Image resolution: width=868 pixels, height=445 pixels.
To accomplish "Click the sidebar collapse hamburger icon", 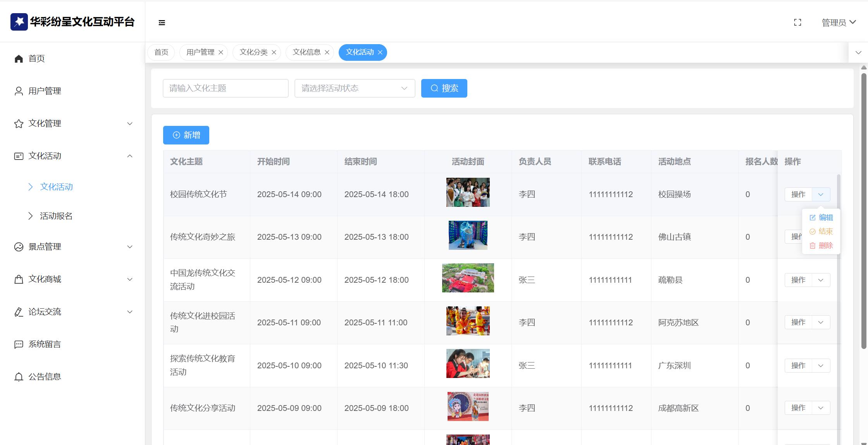I will pos(162,23).
